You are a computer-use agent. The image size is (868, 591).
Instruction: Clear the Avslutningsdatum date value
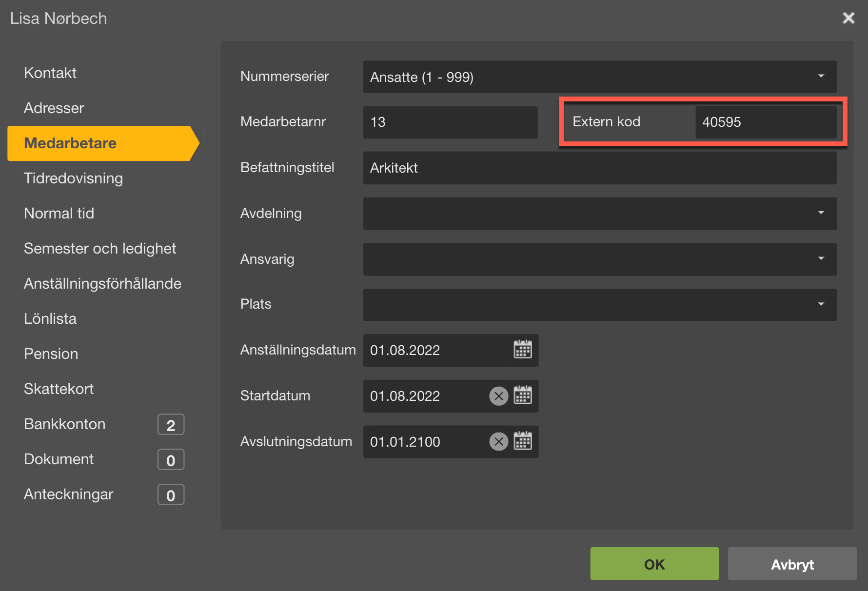pos(498,442)
